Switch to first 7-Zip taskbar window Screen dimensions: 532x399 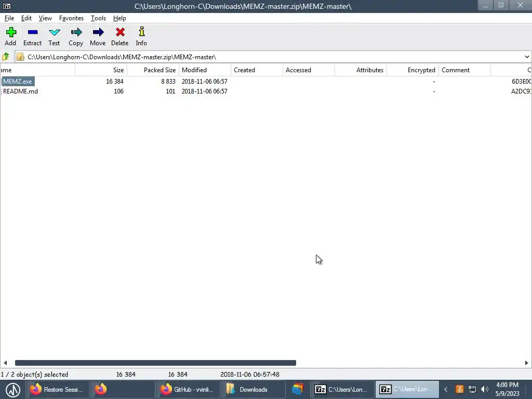342,390
